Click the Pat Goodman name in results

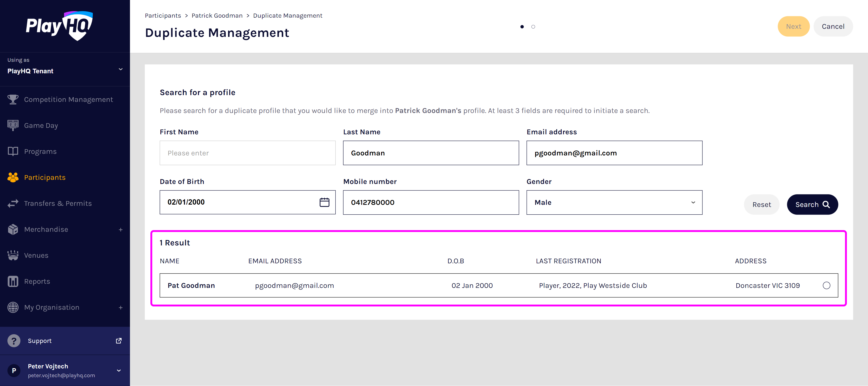pos(191,286)
